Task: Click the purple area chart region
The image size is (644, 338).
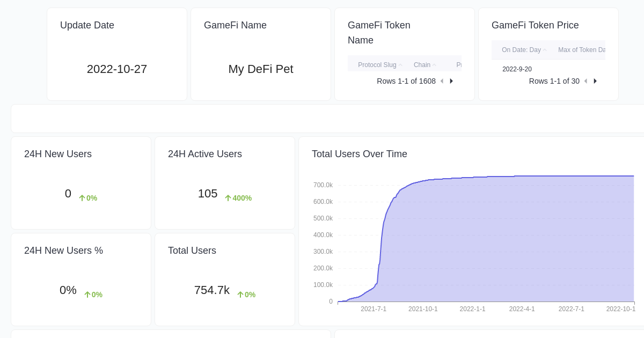Action: click(x=510, y=241)
